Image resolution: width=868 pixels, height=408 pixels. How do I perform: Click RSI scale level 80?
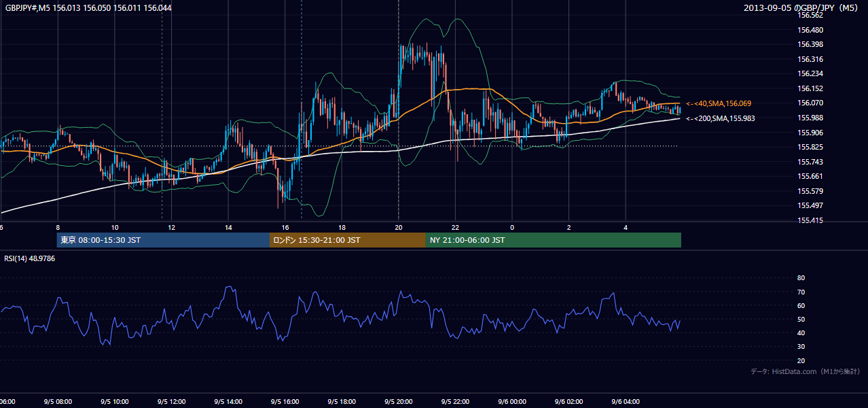tap(801, 278)
